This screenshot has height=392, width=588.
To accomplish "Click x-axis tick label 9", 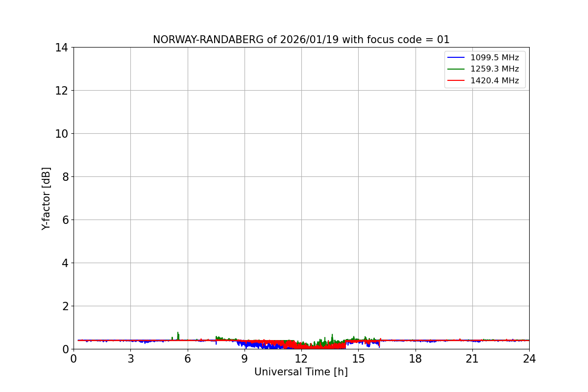I will pyautogui.click(x=245, y=358).
